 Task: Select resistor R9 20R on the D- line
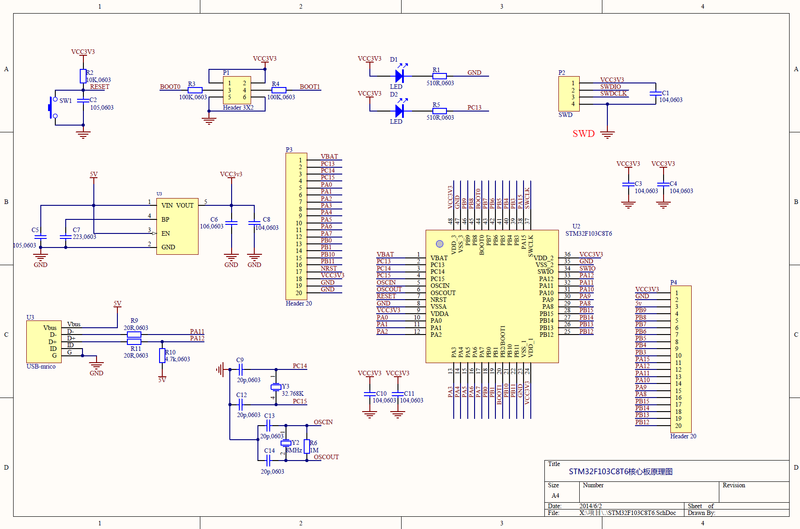(134, 334)
